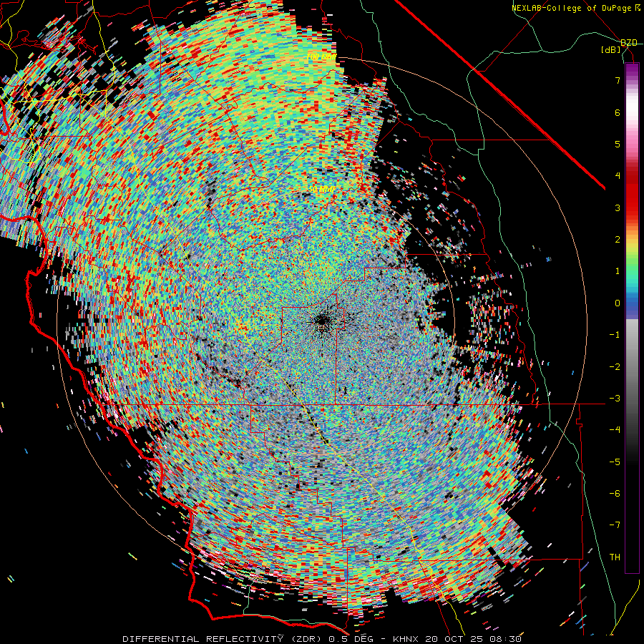Click the "7" value on the color scale

point(618,80)
